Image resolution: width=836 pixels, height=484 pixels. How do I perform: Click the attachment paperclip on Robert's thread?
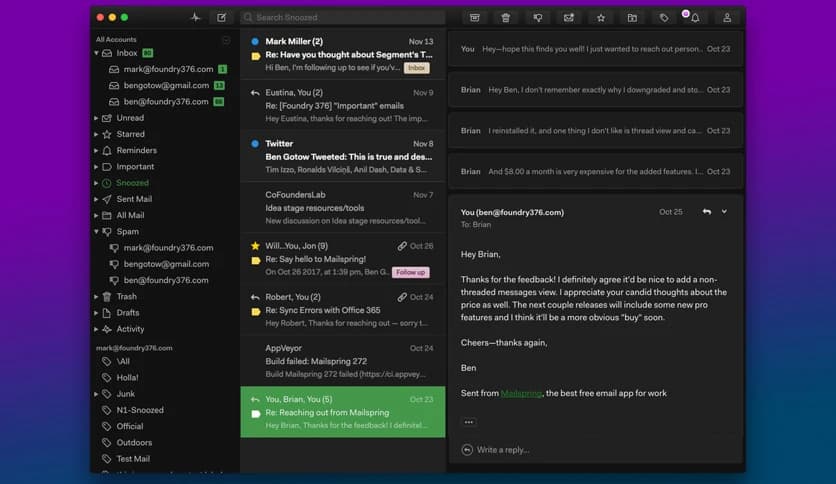pos(402,297)
